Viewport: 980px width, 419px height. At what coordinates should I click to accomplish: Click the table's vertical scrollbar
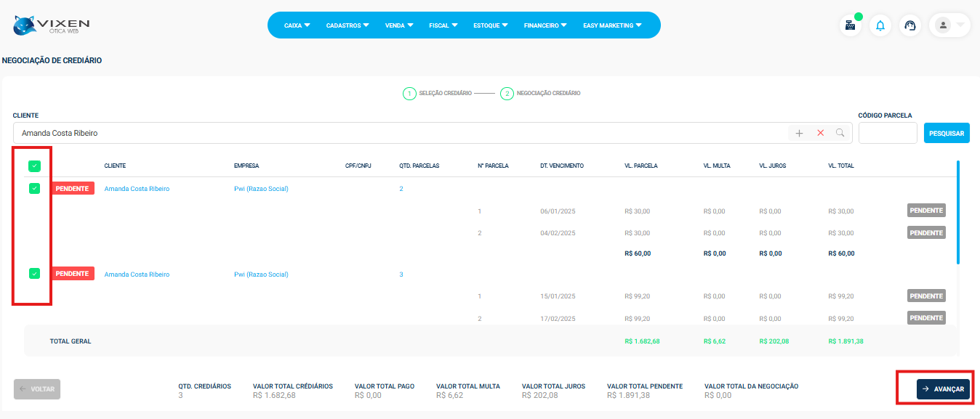(958, 212)
